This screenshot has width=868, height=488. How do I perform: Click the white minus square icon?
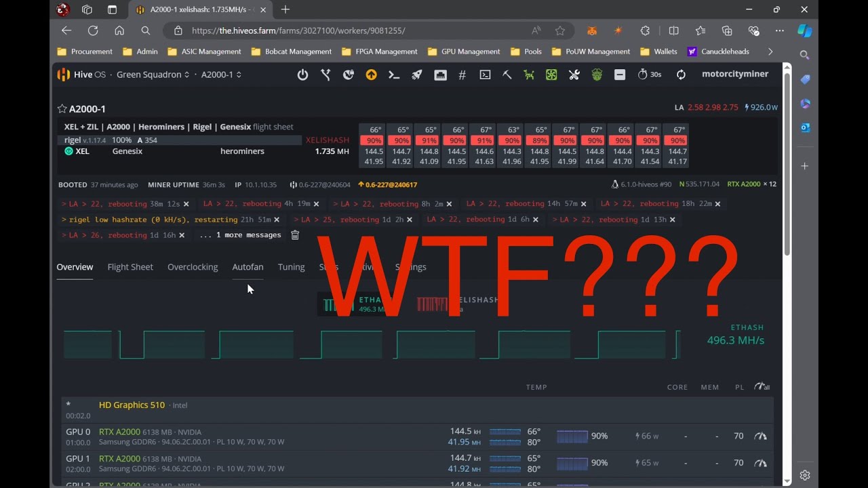pos(620,75)
